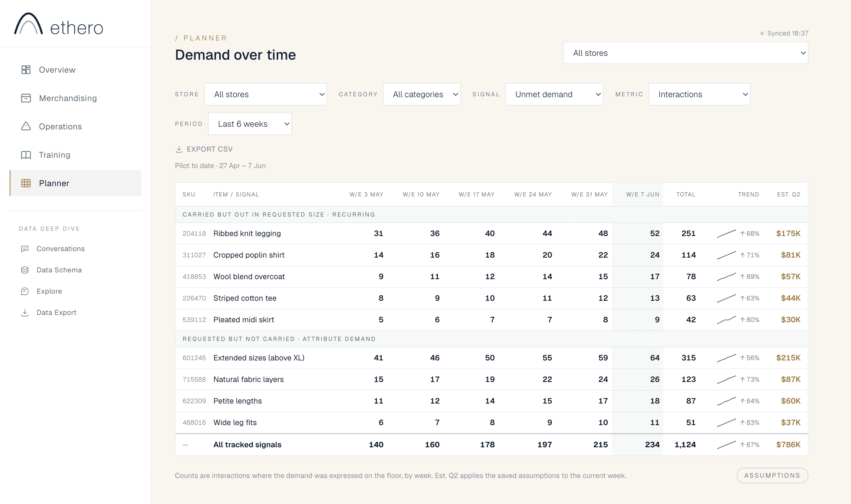The width and height of the screenshot is (851, 504).
Task: Click the Export CSV button
Action: [204, 149]
